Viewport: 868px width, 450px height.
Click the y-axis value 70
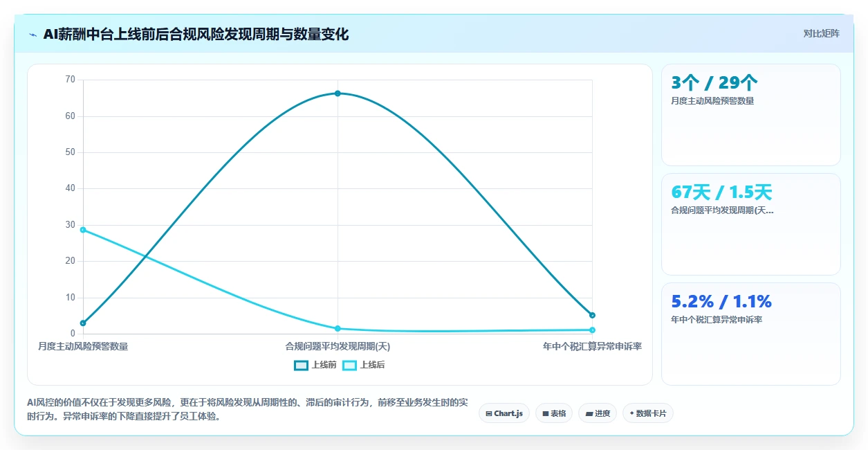pyautogui.click(x=70, y=80)
